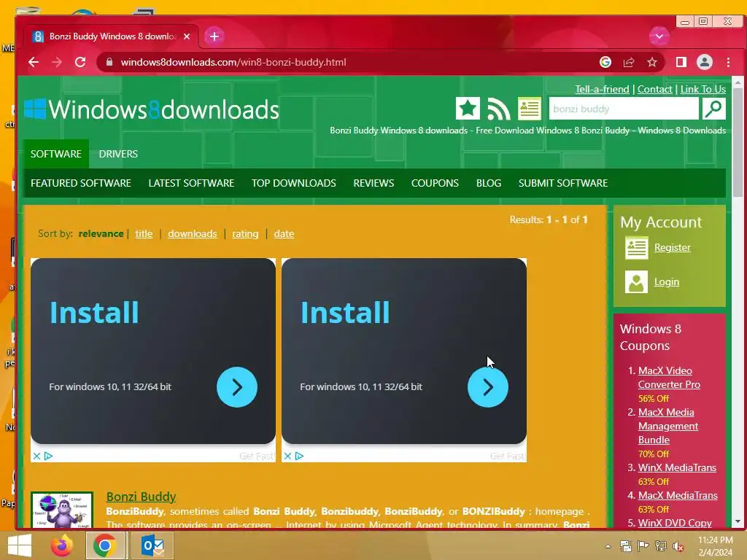Sort results by title

click(144, 234)
